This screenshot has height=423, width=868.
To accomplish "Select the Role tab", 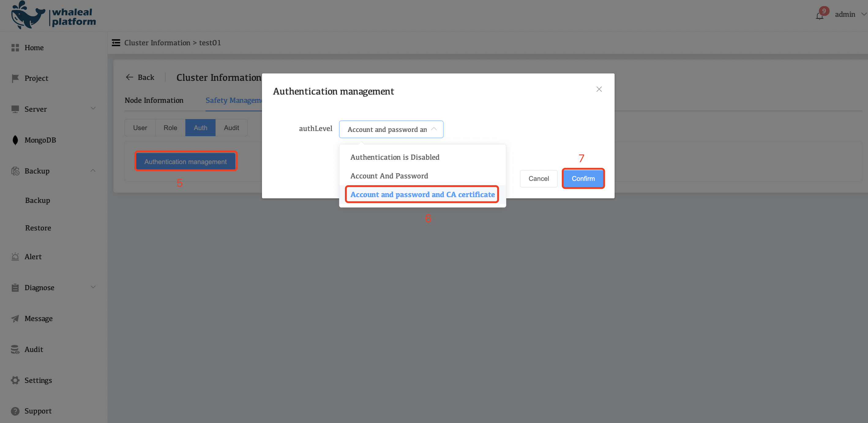I will [x=170, y=127].
